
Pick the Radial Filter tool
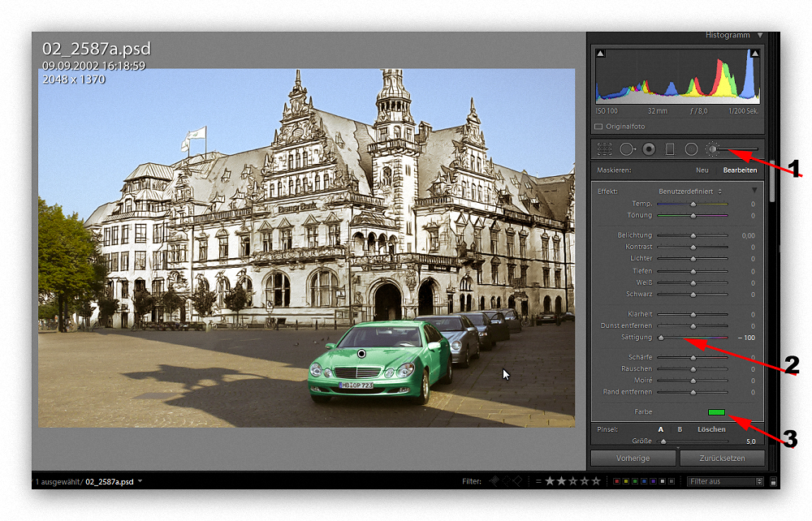pyautogui.click(x=691, y=149)
